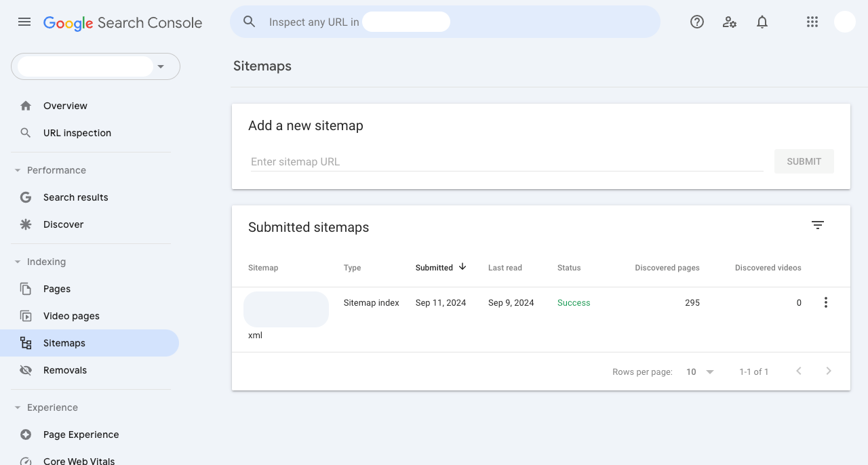Click the Discover asterisk icon
868x465 pixels.
click(x=26, y=224)
